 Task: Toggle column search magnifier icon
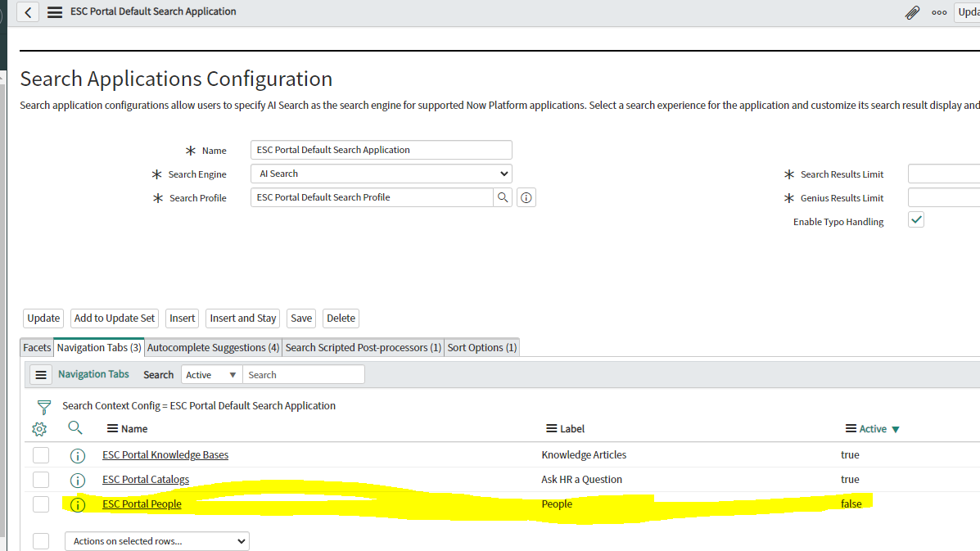[x=75, y=428]
